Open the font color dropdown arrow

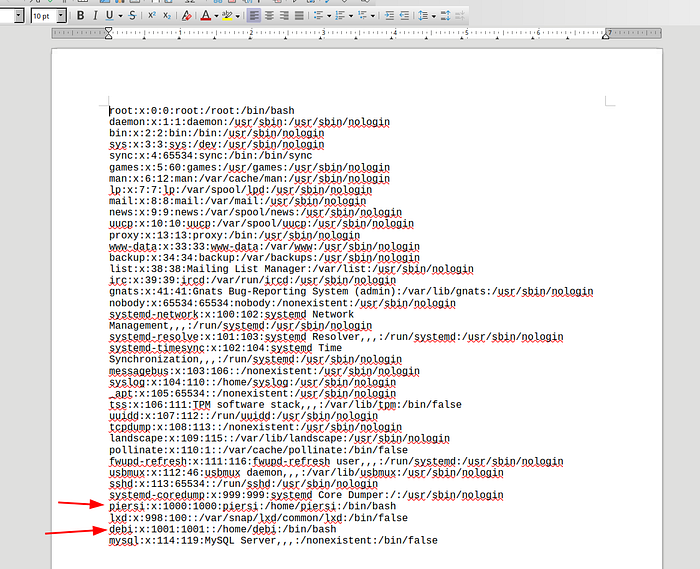click(216, 16)
